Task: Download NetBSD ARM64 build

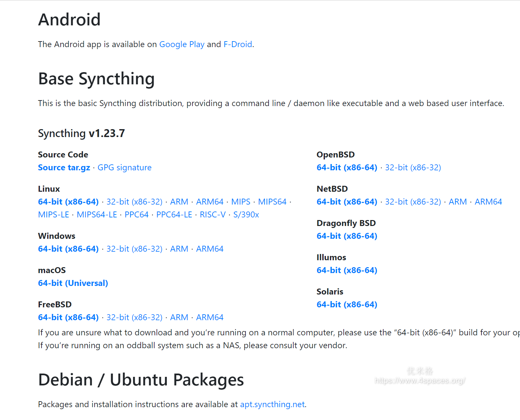Action: click(x=488, y=202)
